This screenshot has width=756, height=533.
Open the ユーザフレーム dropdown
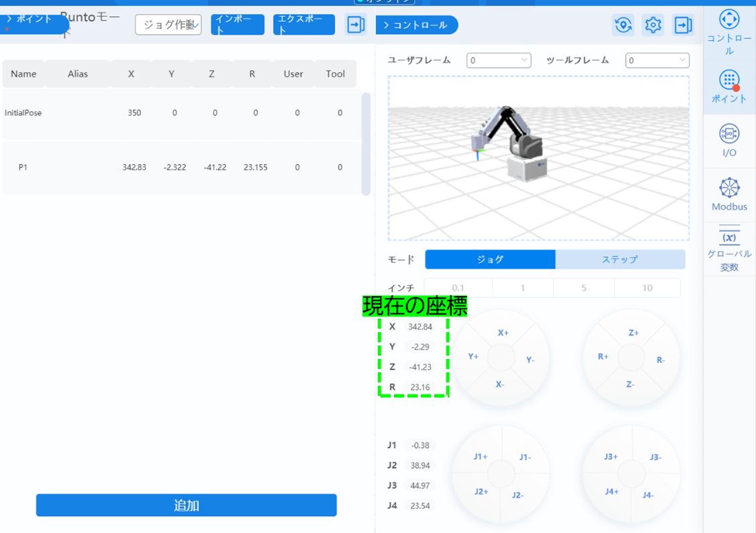pyautogui.click(x=499, y=60)
